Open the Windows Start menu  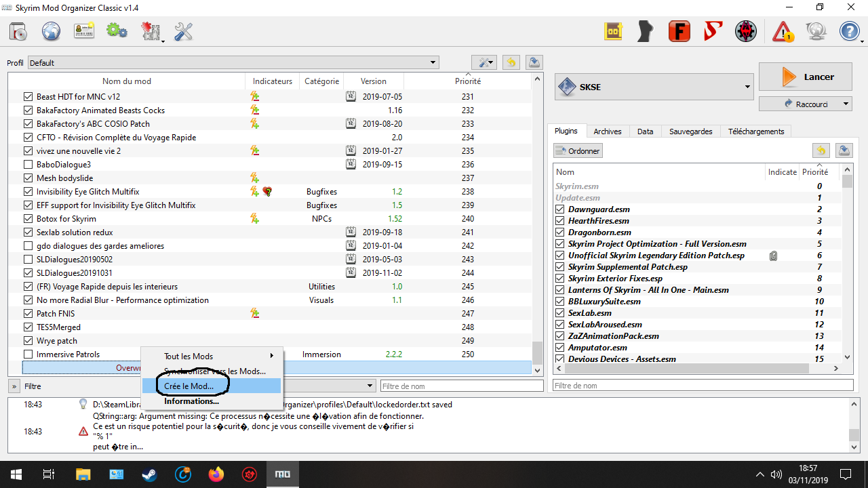(x=16, y=474)
